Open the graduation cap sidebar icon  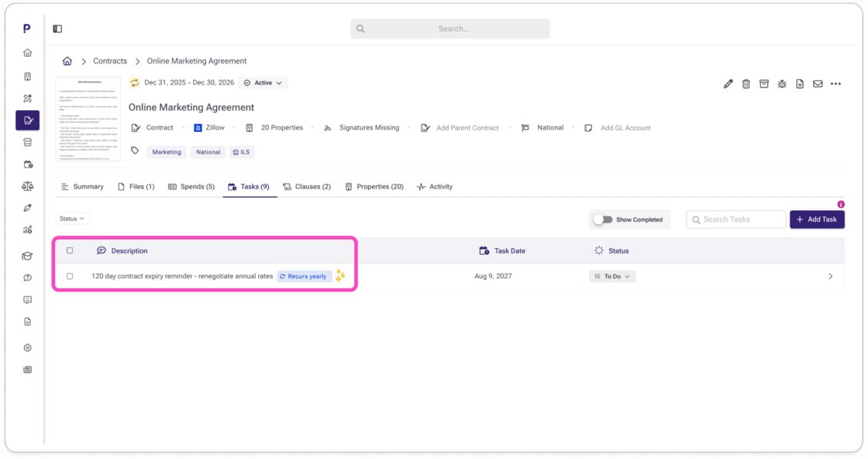(x=27, y=256)
